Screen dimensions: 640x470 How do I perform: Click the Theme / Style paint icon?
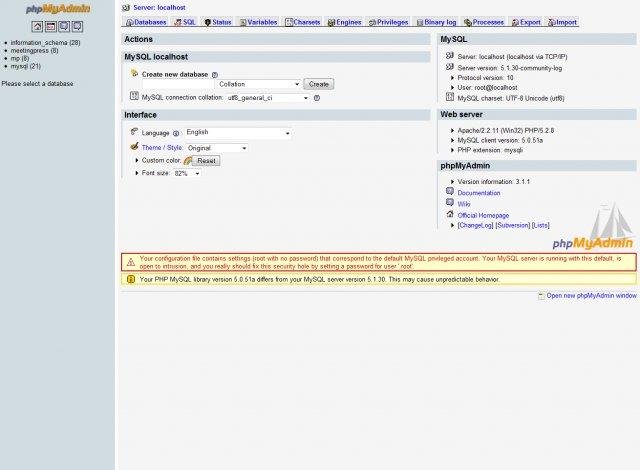[134, 146]
